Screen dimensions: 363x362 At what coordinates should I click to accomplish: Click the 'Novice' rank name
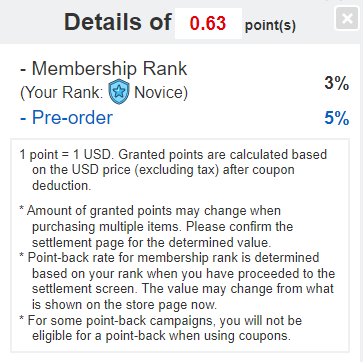(x=161, y=92)
